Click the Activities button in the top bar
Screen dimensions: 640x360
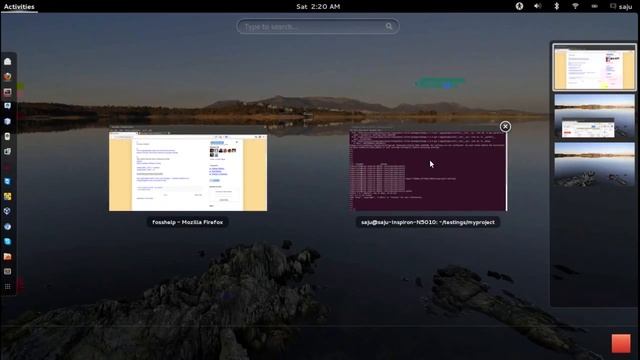pyautogui.click(x=19, y=7)
